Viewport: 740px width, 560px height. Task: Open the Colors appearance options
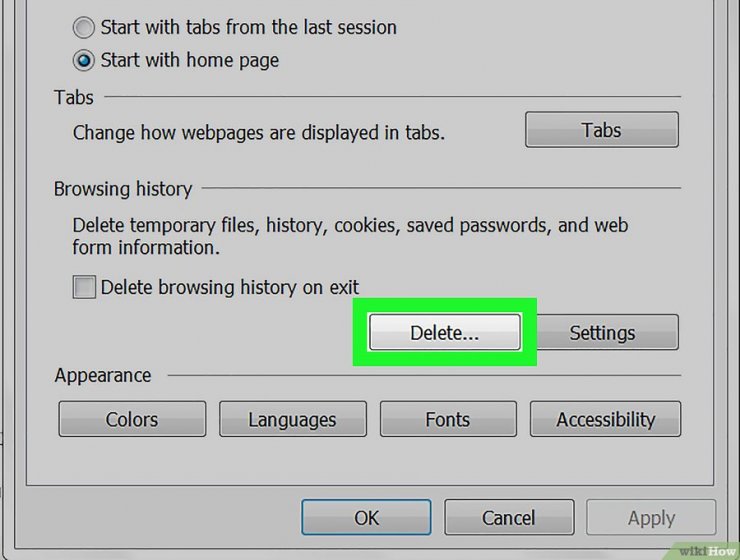click(x=132, y=419)
